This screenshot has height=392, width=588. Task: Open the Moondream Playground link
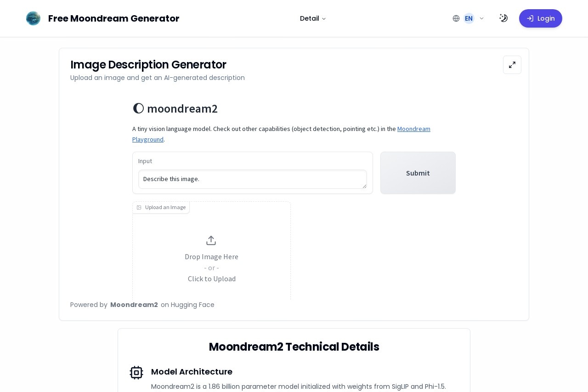coord(413,129)
